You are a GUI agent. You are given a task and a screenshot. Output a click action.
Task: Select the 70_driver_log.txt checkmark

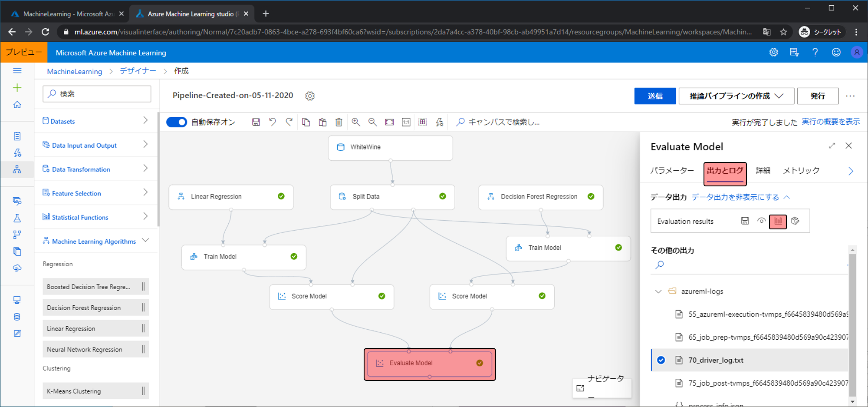(661, 360)
